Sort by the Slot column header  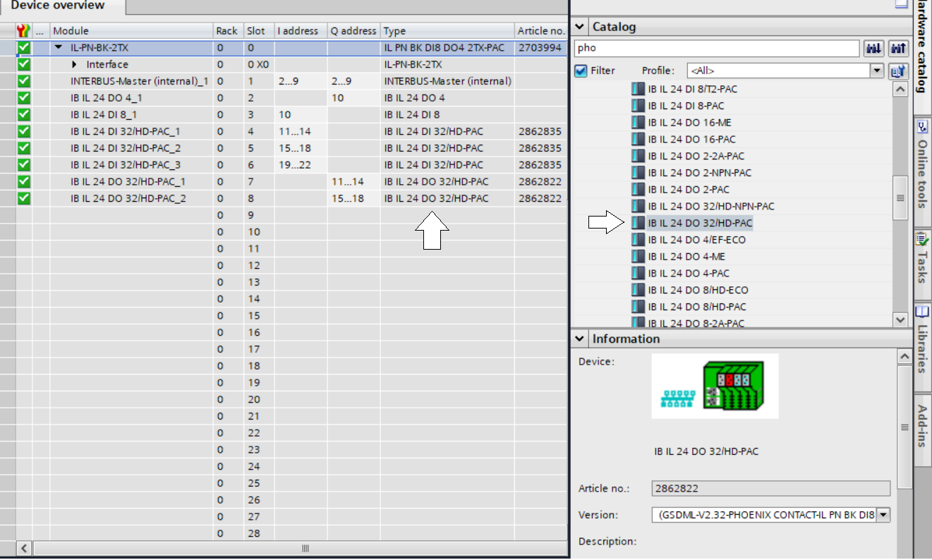point(258,30)
